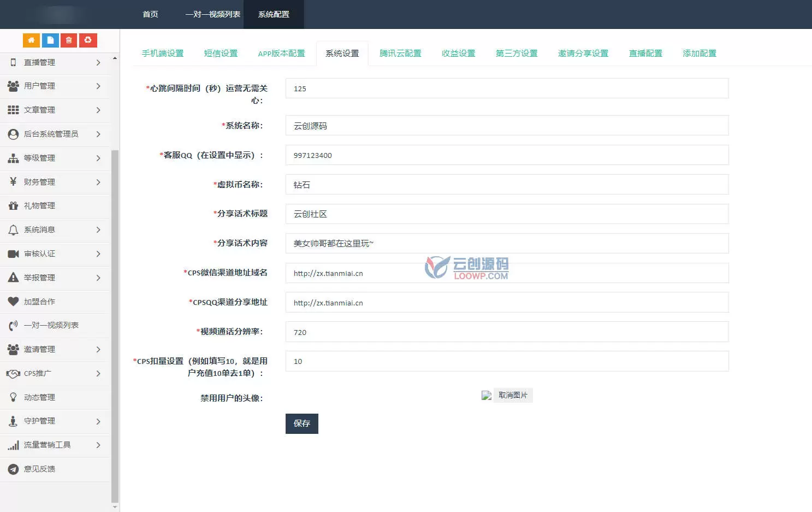Click the 保存 save button
Screen dimensions: 812x512
pyautogui.click(x=301, y=423)
